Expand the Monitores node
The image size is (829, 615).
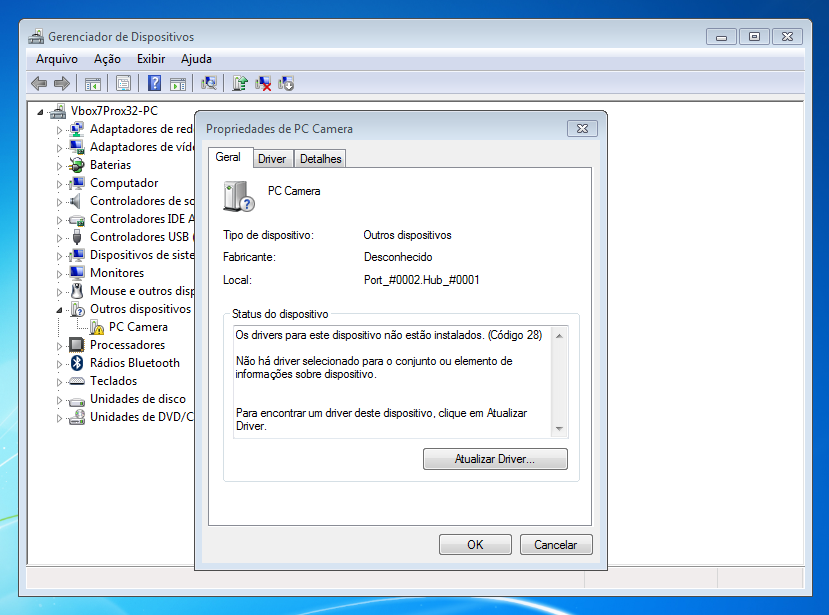(x=59, y=273)
